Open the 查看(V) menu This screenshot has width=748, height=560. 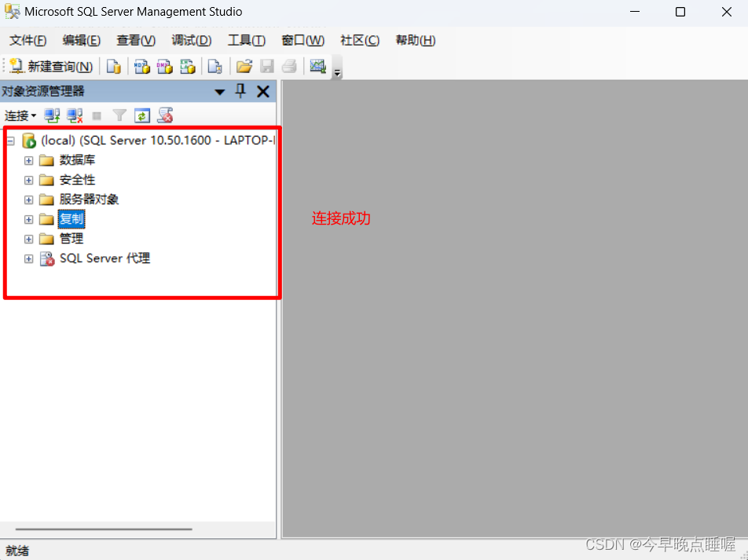[136, 41]
